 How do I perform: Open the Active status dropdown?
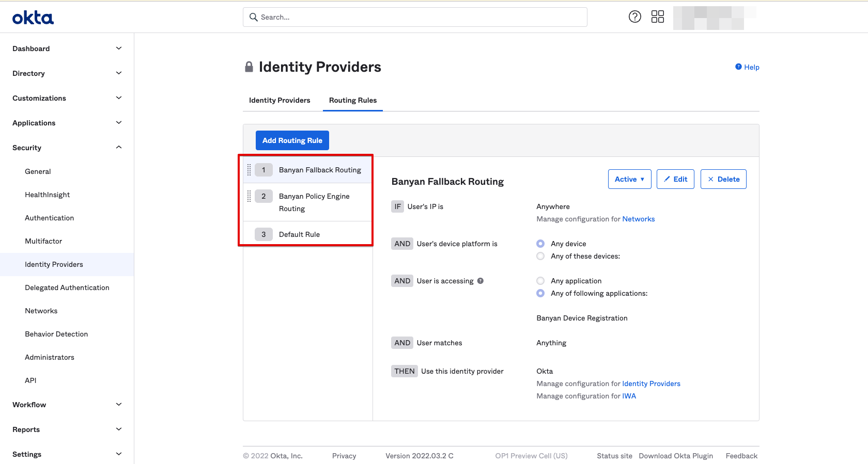[x=629, y=179]
